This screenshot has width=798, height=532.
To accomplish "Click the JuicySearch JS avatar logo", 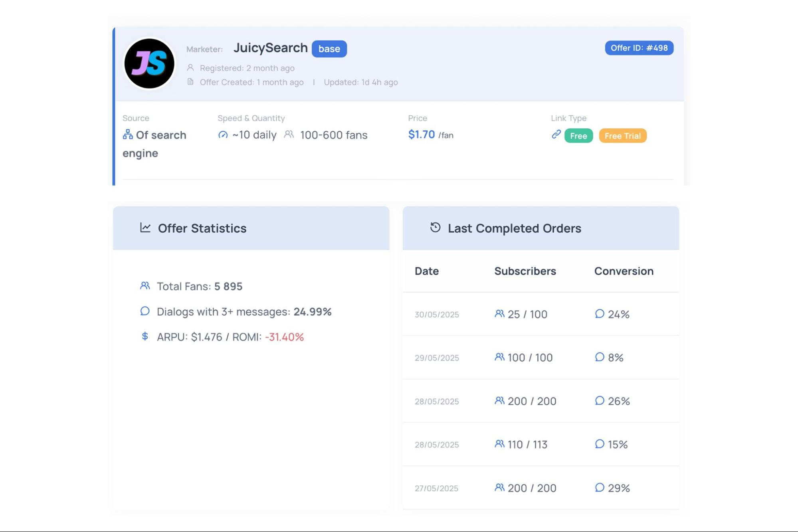I will (149, 63).
